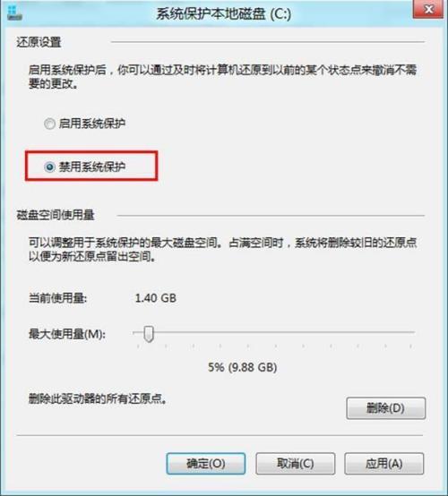This screenshot has width=448, height=496.
Task: Close the 系统保护本地磁盘 dialog with X
Action: pos(428,9)
